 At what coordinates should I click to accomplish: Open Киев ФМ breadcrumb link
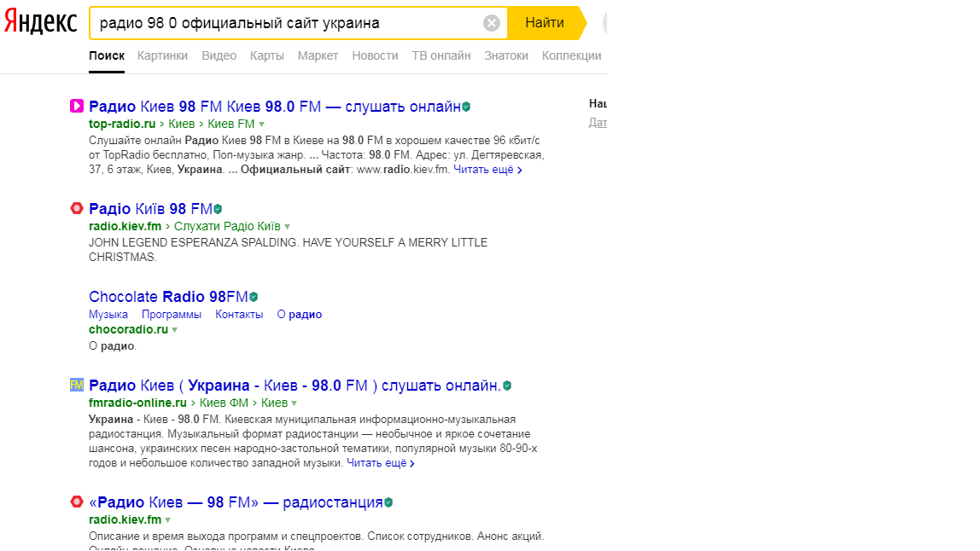click(224, 403)
